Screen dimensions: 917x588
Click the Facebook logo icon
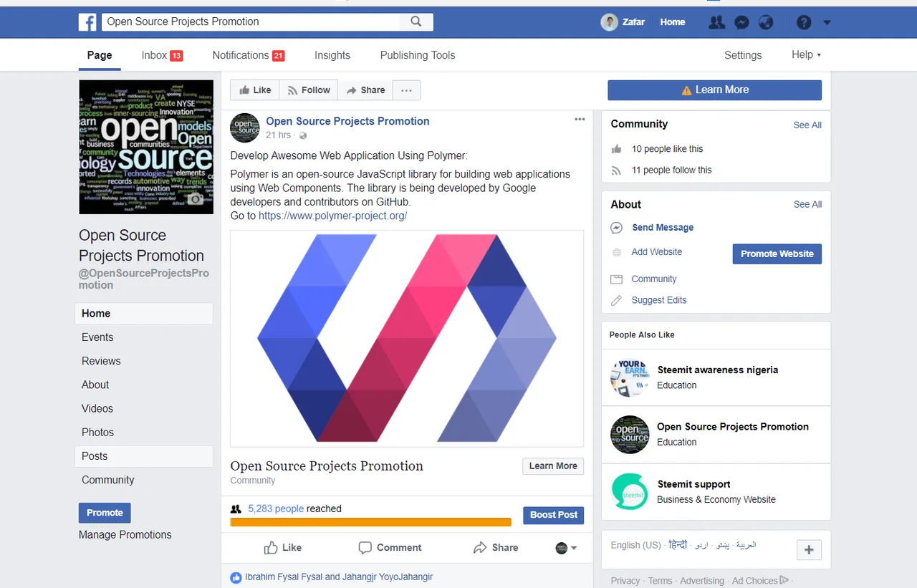tap(87, 22)
